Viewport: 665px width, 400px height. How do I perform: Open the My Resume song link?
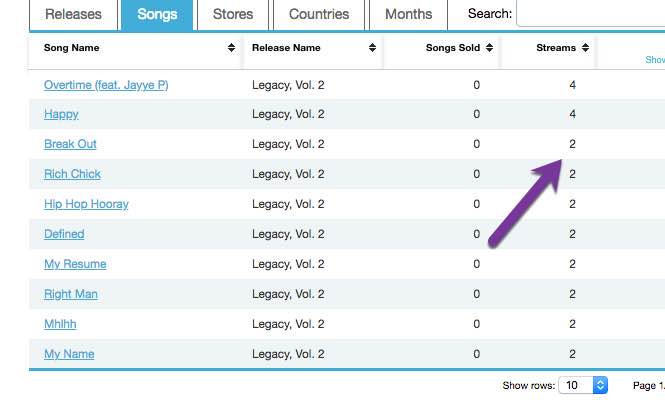[x=75, y=264]
